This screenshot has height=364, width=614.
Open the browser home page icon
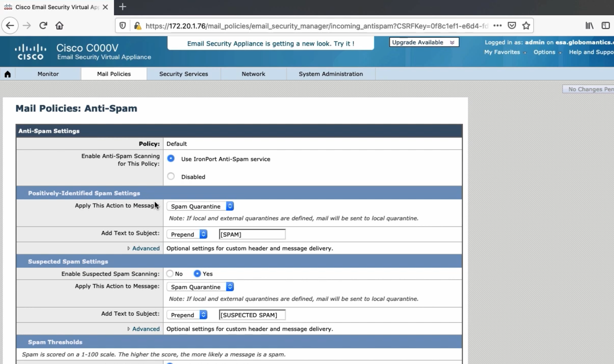tap(59, 26)
